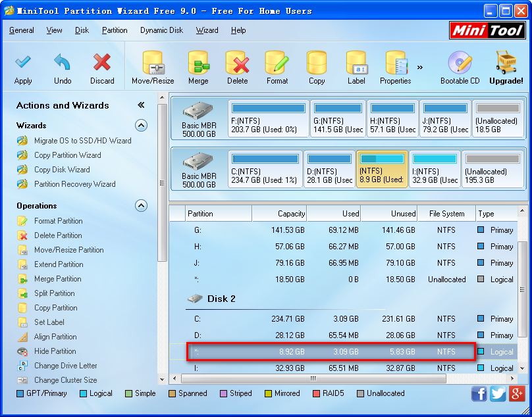
Task: Choose Extend Partition operation
Action: pyautogui.click(x=50, y=265)
